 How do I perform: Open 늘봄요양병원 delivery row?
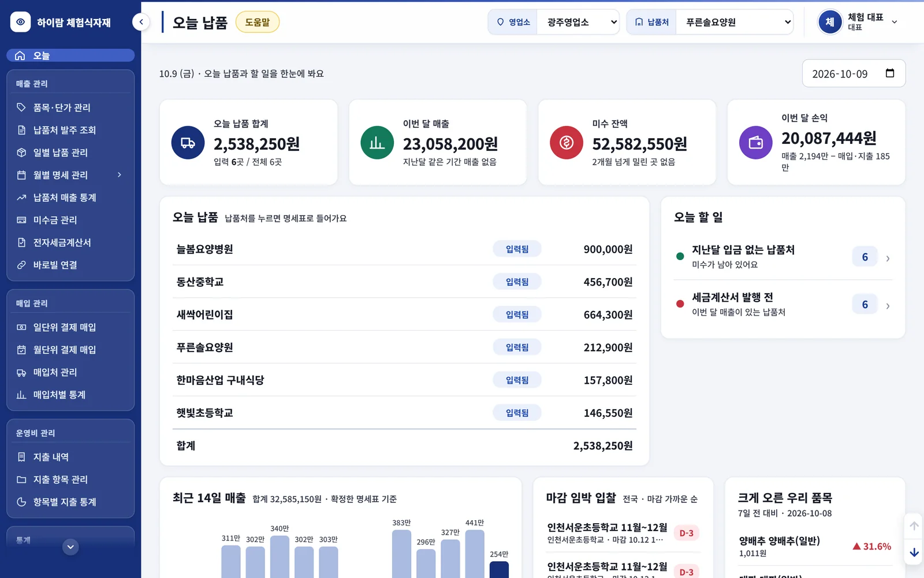404,249
